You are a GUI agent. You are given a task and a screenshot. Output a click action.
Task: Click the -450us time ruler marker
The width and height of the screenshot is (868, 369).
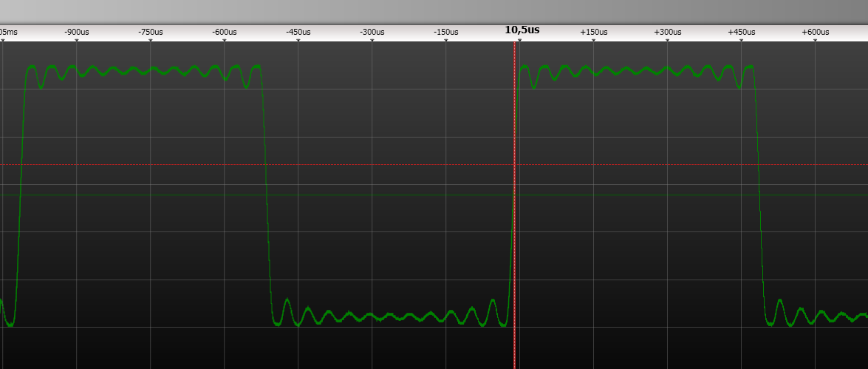click(x=298, y=32)
